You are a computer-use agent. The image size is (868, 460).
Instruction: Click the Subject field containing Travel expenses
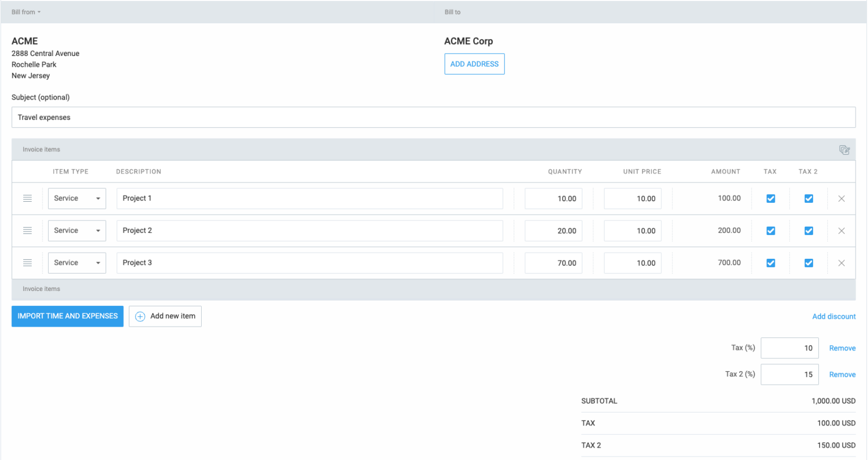click(x=433, y=118)
